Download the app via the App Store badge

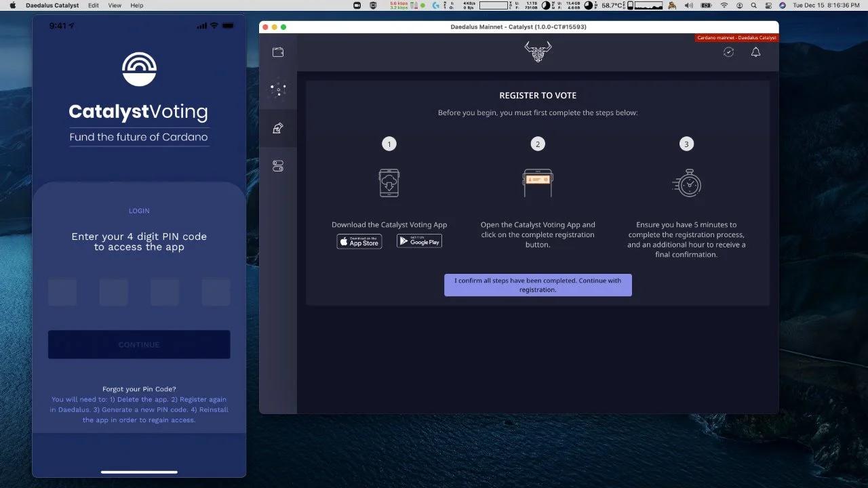pos(359,241)
